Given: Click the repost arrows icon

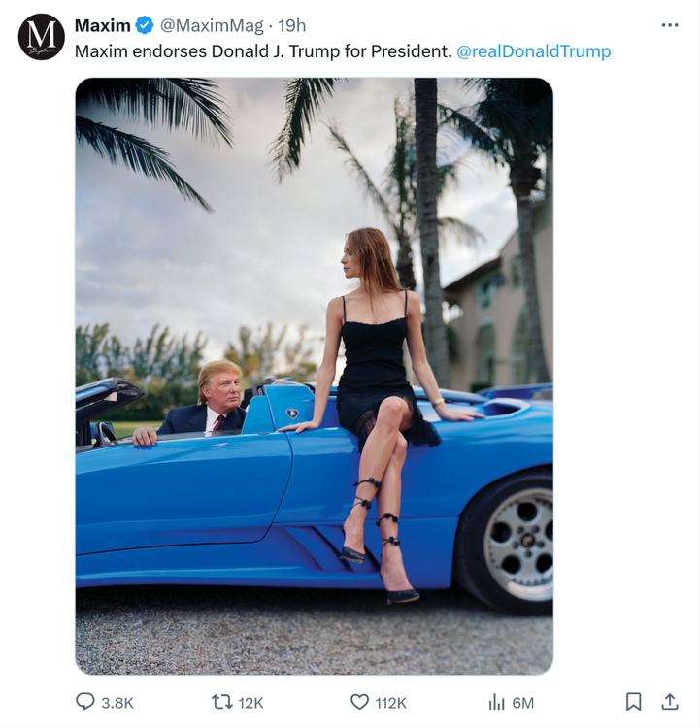Looking at the screenshot, I should (x=221, y=702).
